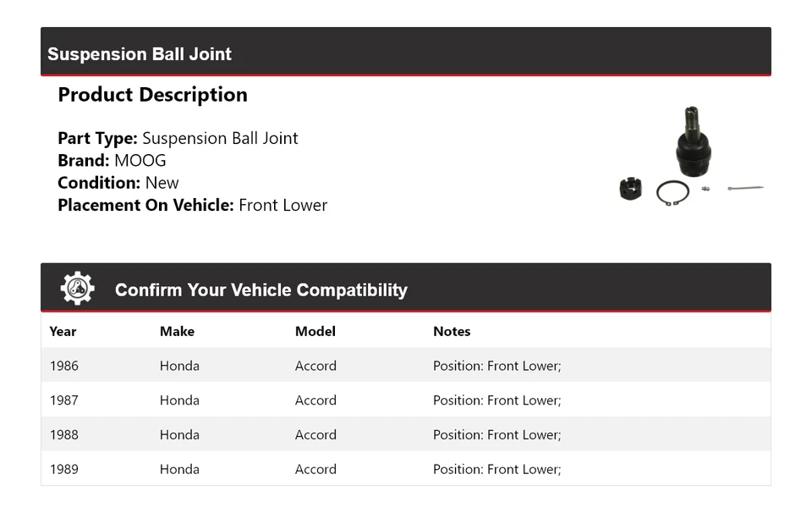Image resolution: width=812 pixels, height=513 pixels.
Task: Select the Year column header
Action: [x=63, y=332]
